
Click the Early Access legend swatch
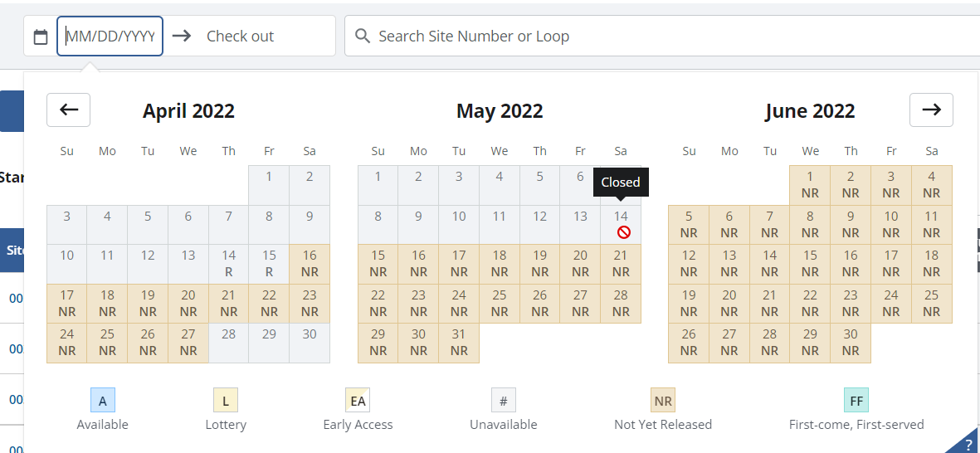click(x=358, y=401)
